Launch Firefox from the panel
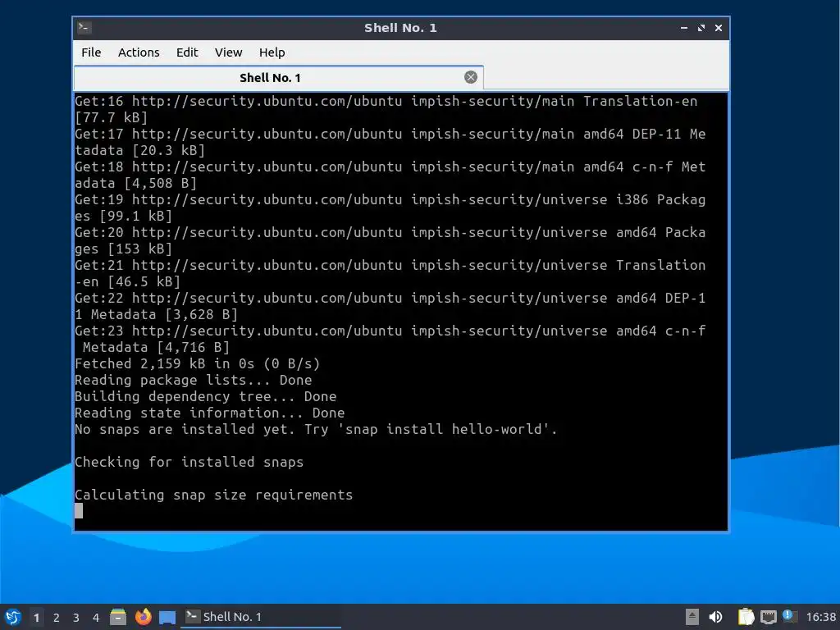840x630 pixels. [143, 617]
